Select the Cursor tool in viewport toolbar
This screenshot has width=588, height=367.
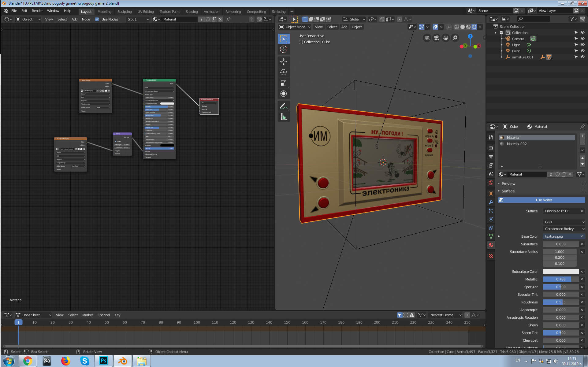[284, 49]
